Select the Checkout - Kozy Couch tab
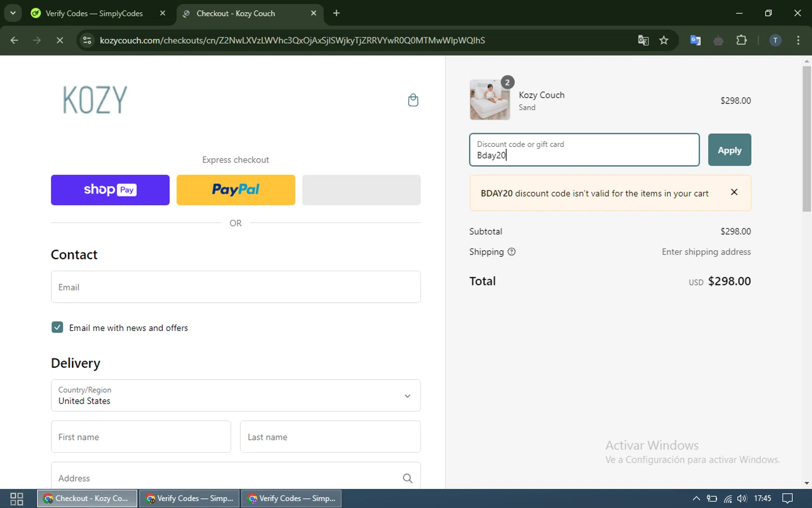Image resolution: width=812 pixels, height=508 pixels. point(235,13)
